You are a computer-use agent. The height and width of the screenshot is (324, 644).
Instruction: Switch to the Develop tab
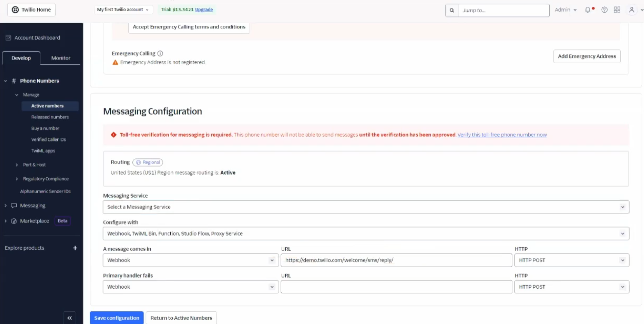click(21, 58)
